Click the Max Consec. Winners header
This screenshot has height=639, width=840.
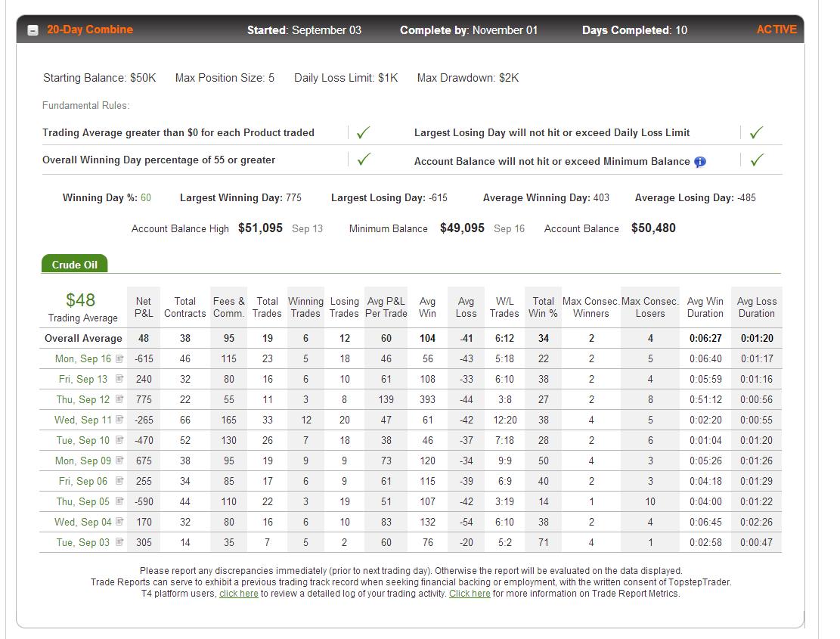(x=591, y=307)
